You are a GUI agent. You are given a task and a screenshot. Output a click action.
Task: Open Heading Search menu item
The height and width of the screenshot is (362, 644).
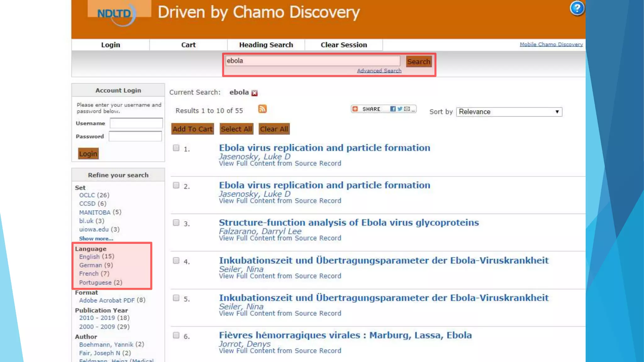click(x=266, y=45)
